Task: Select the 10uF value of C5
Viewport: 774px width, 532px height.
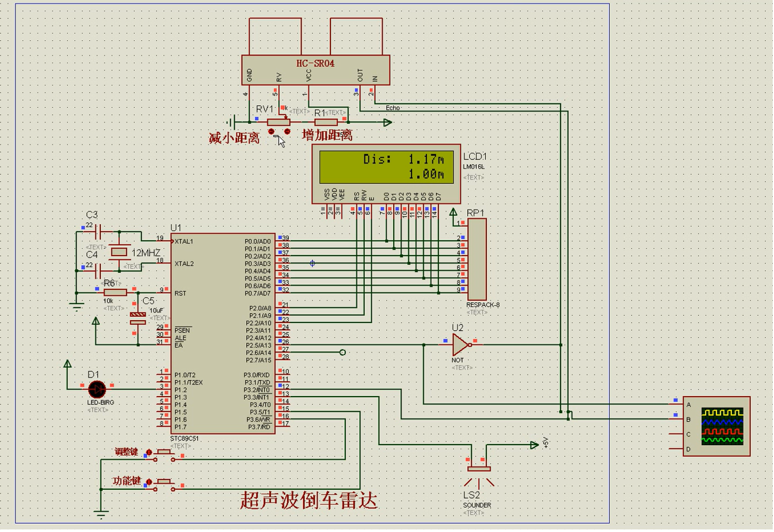Action: pos(157,310)
